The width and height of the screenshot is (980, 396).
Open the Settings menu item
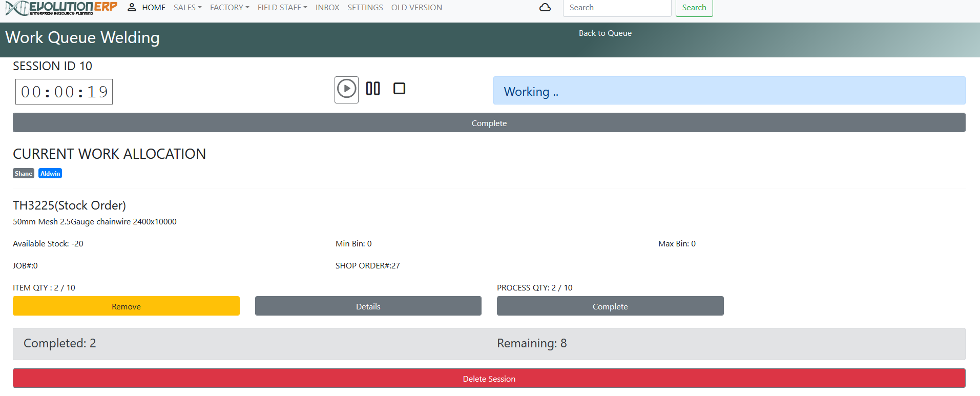click(x=365, y=8)
